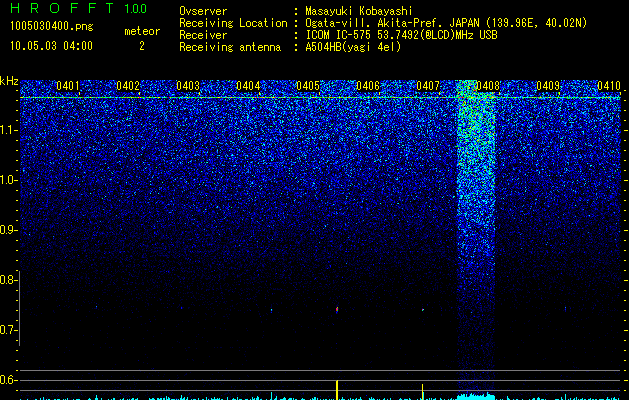Select the Ogata-vill. Akita-Pref. JAPAN location text
629x400 pixels.
pyautogui.click(x=446, y=23)
